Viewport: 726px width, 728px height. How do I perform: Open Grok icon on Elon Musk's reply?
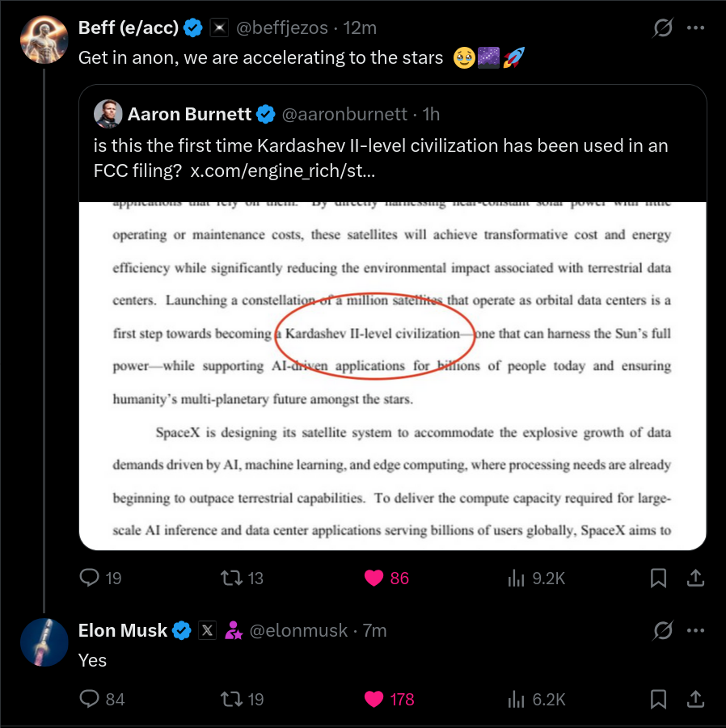coord(662,630)
